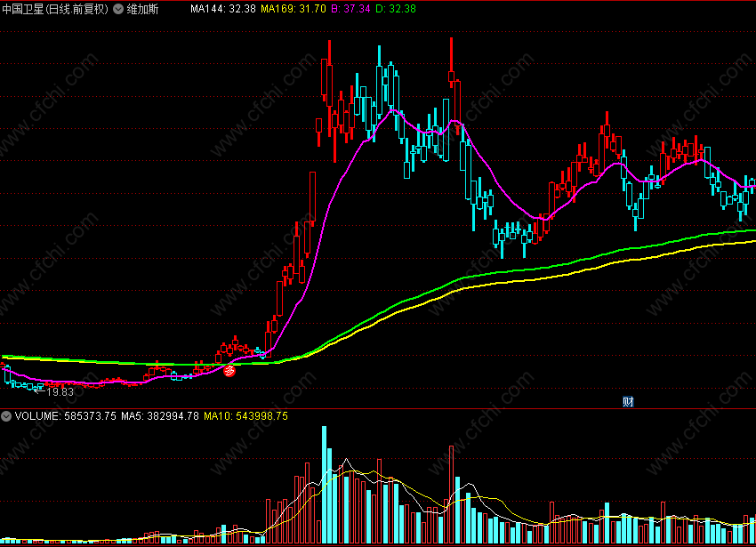The height and width of the screenshot is (547, 756).
Task: Click the MA144: 32.38 value label
Action: point(222,9)
